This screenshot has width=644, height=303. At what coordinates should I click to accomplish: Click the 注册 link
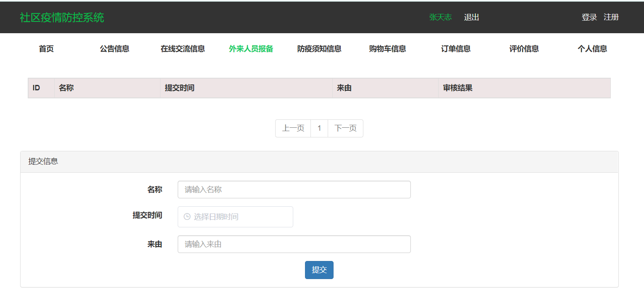point(611,17)
